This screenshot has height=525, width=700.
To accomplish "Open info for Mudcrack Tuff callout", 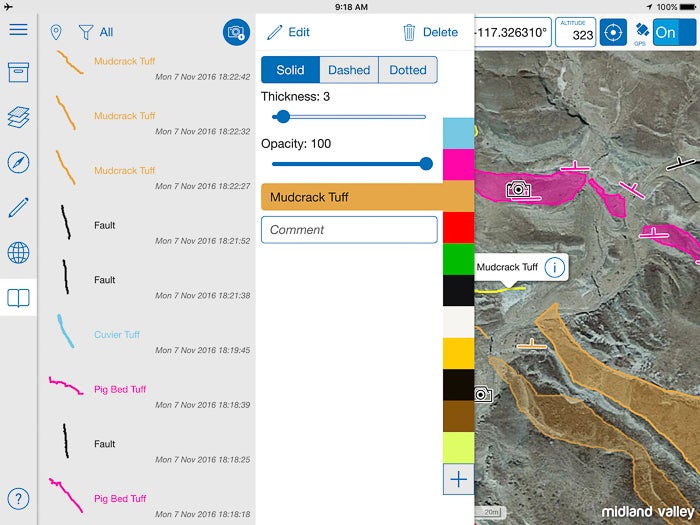I will (x=555, y=267).
